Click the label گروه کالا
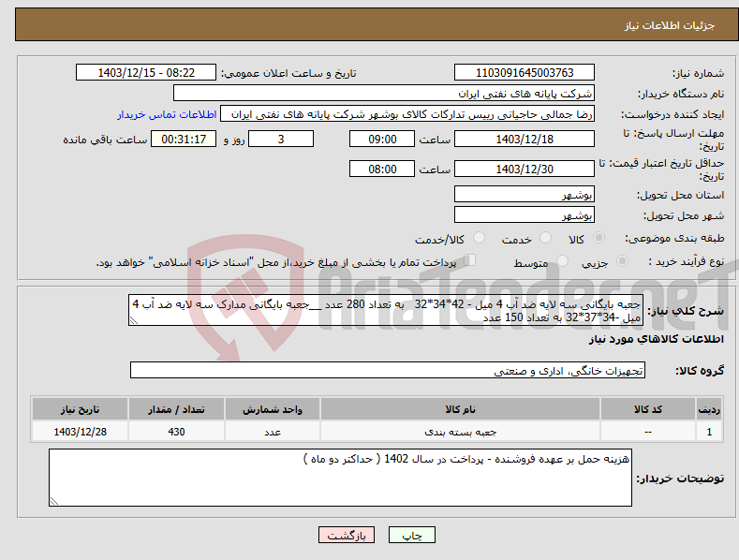Screen dimensions: 739x560 (700, 371)
